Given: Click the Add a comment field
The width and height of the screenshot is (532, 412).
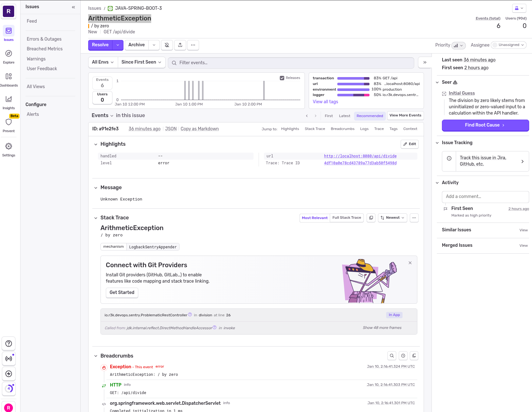Looking at the screenshot, I should (x=485, y=197).
